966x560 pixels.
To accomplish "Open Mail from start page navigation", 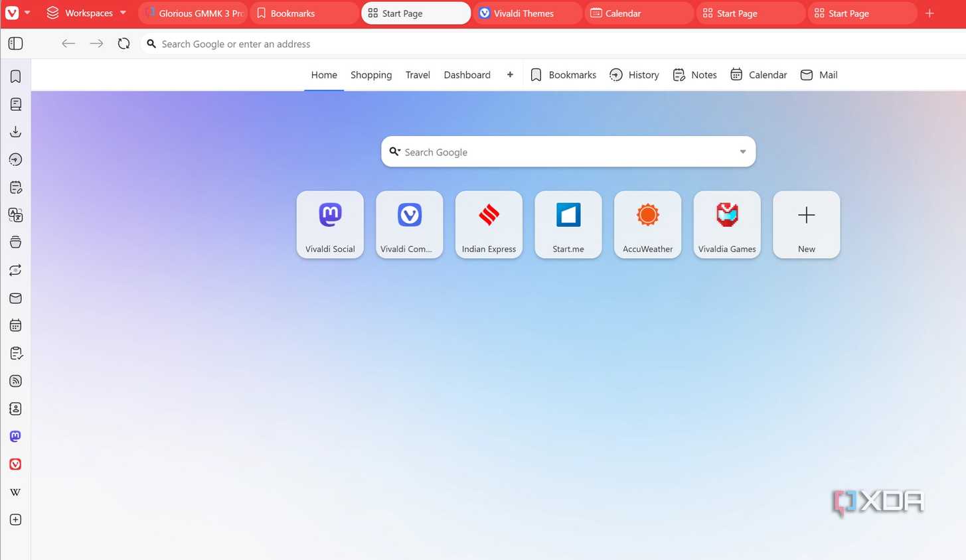I will 819,75.
